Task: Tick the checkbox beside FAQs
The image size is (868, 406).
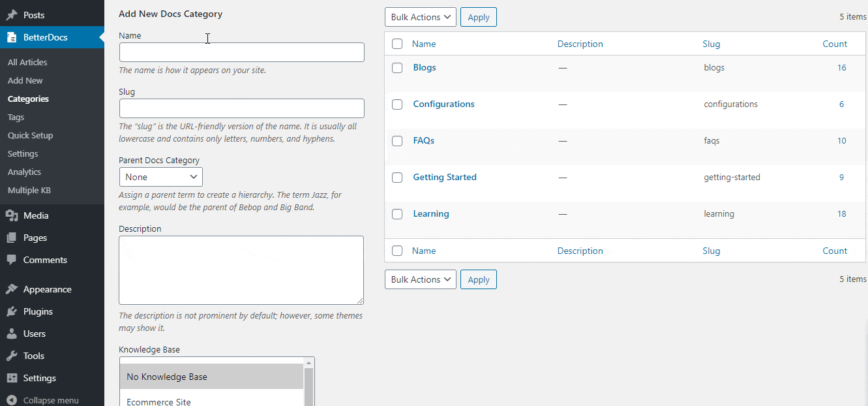Action: (x=397, y=140)
